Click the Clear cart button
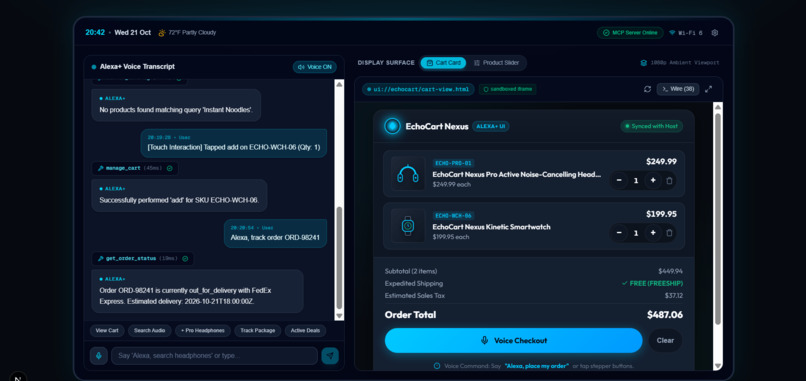The height and width of the screenshot is (381, 806). (x=665, y=340)
